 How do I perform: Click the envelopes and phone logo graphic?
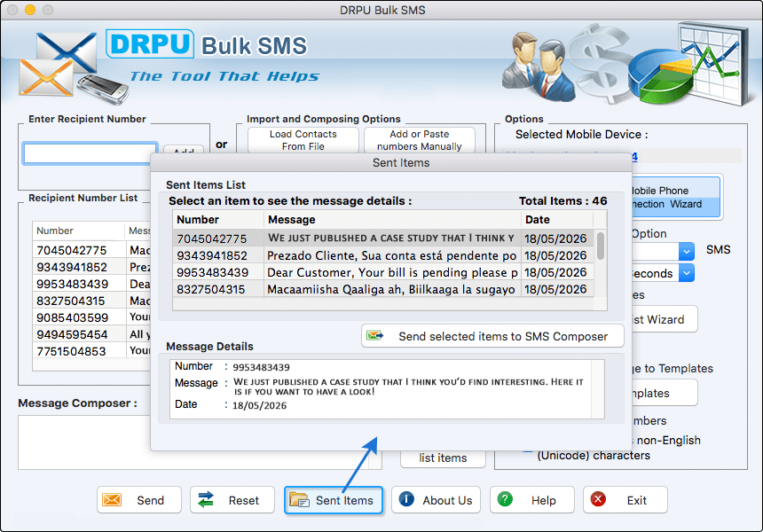[73, 67]
